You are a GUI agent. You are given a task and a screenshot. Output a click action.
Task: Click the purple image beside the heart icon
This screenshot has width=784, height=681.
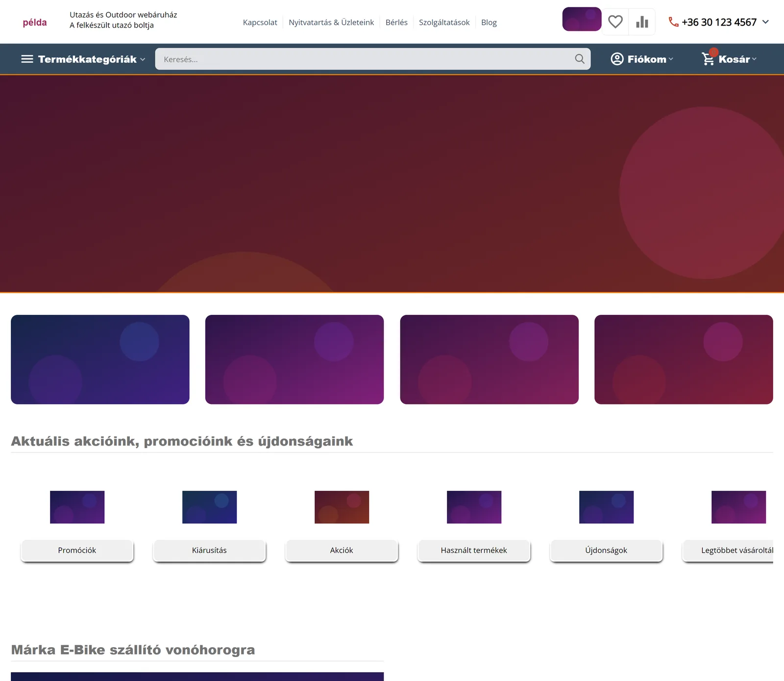[582, 19]
